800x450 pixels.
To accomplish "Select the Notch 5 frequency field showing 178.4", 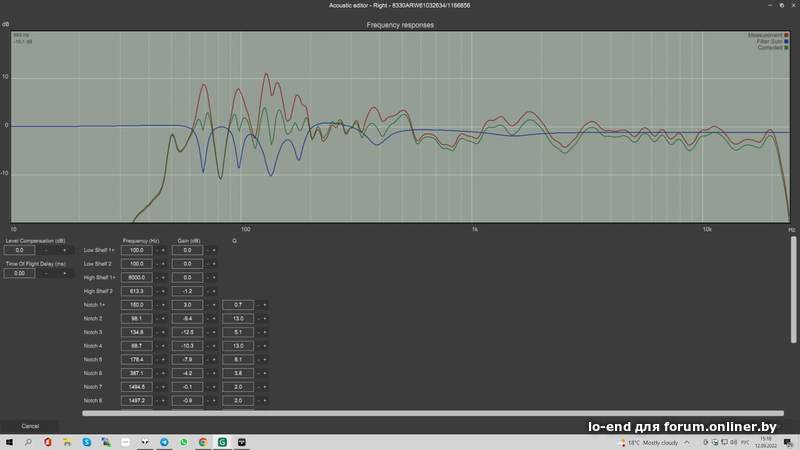I will click(x=136, y=360).
